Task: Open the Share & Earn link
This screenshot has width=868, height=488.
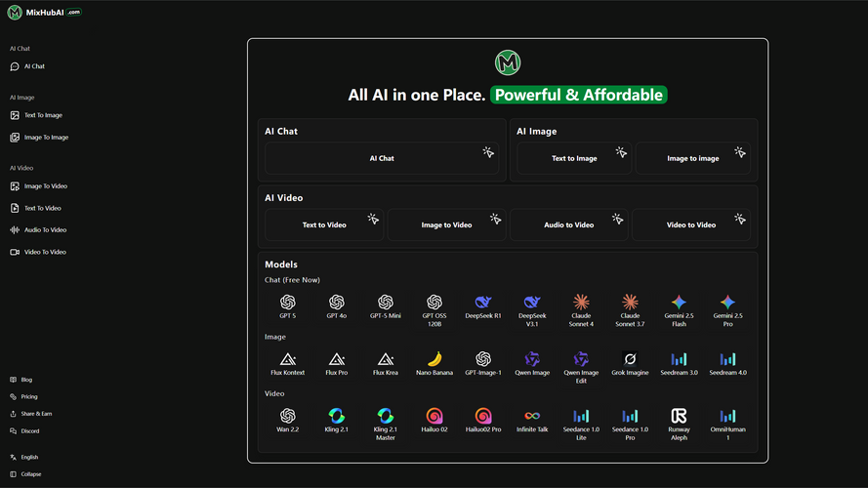Action: [x=31, y=414]
